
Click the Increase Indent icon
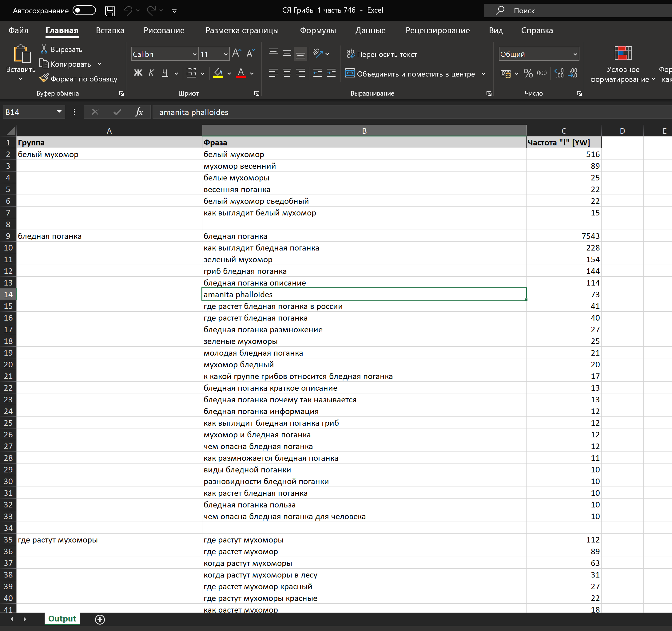point(331,73)
